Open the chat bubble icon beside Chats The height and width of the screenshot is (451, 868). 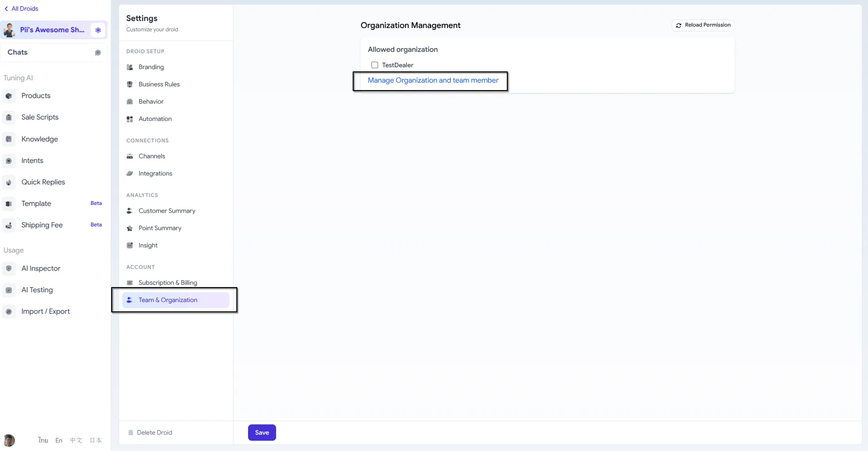tap(98, 52)
